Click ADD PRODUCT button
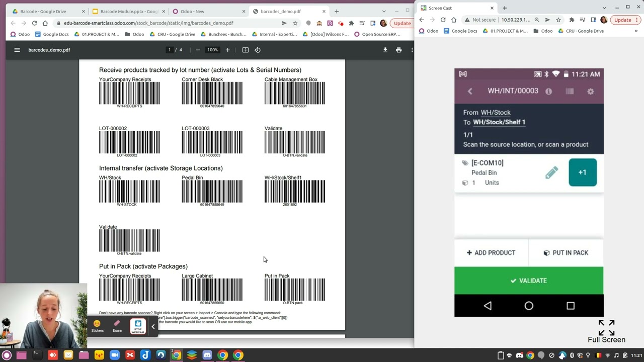The height and width of the screenshot is (362, 644). (491, 253)
